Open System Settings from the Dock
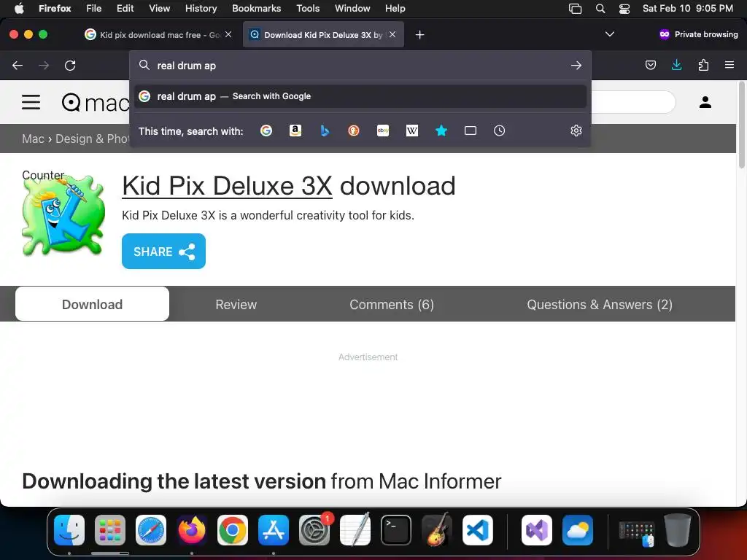This screenshot has width=747, height=560. (x=314, y=530)
